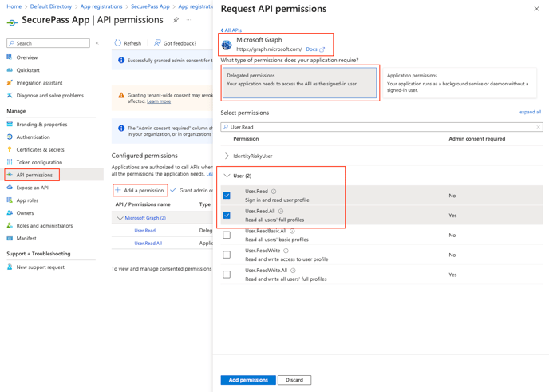Viewport: 549px width, 392px height.
Task: Open Expose an API menu item
Action: pyautogui.click(x=32, y=188)
